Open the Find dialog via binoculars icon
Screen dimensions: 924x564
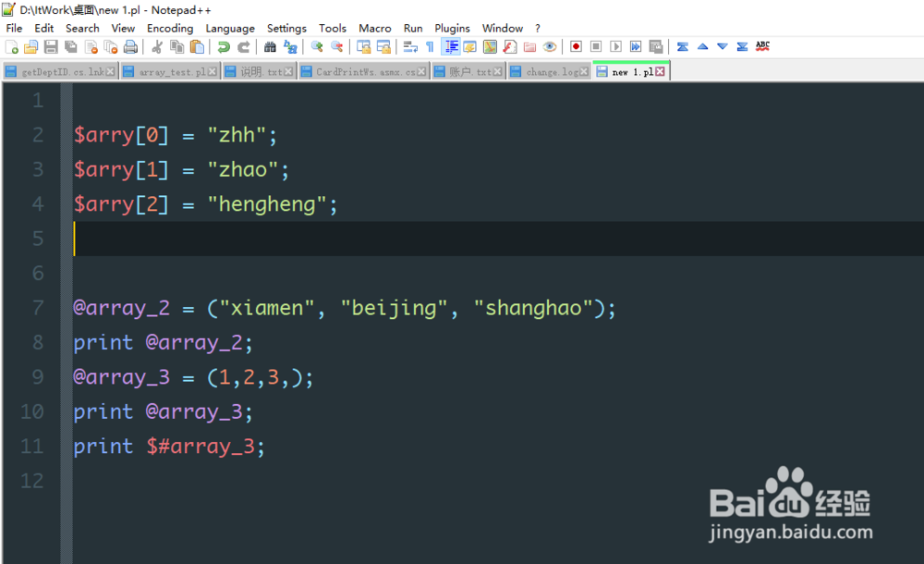tap(269, 46)
